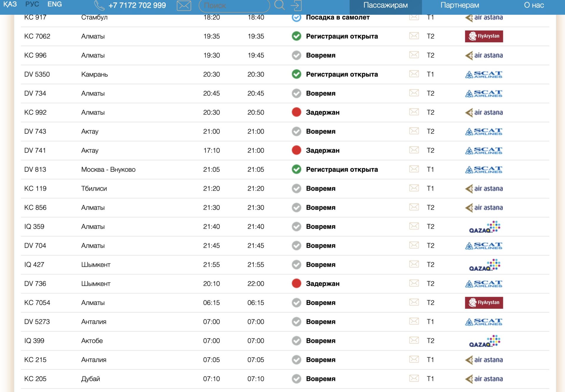The width and height of the screenshot is (565, 392).
Task: Select flight number DV 5350
Action: click(x=37, y=74)
